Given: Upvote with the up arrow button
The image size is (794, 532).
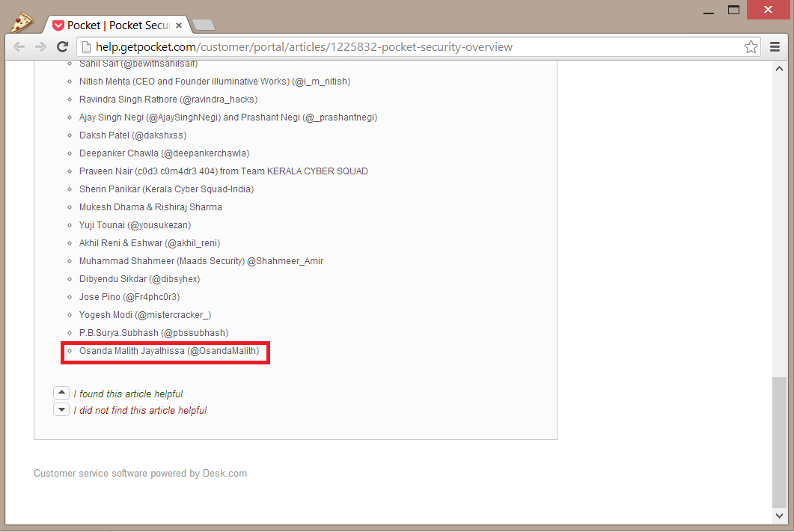Looking at the screenshot, I should (x=61, y=393).
